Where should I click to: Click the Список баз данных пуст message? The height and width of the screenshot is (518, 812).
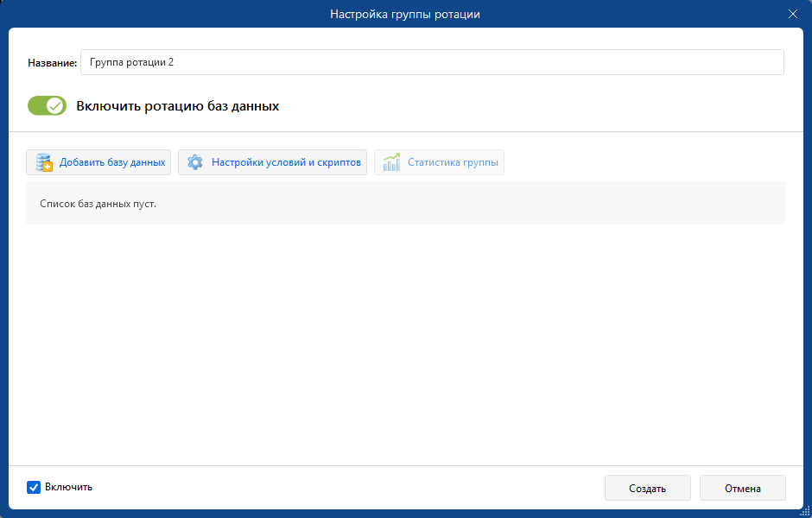pos(98,204)
